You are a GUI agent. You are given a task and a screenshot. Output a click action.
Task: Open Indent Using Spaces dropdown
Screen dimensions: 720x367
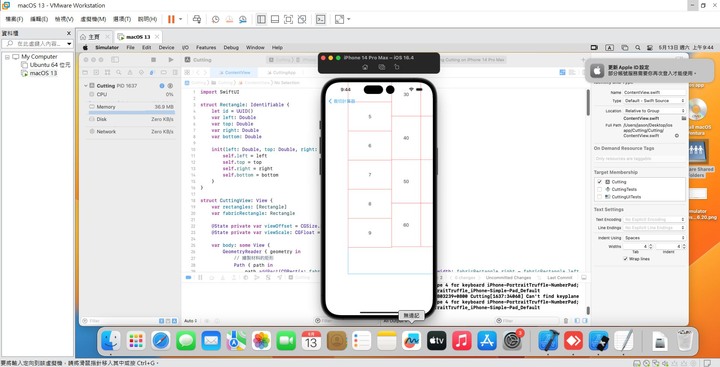(654, 238)
